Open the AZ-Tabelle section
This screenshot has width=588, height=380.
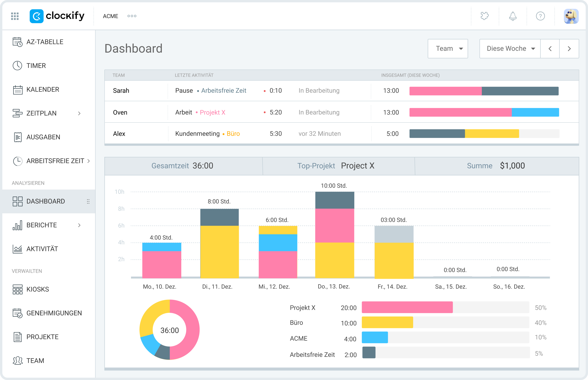(x=45, y=41)
